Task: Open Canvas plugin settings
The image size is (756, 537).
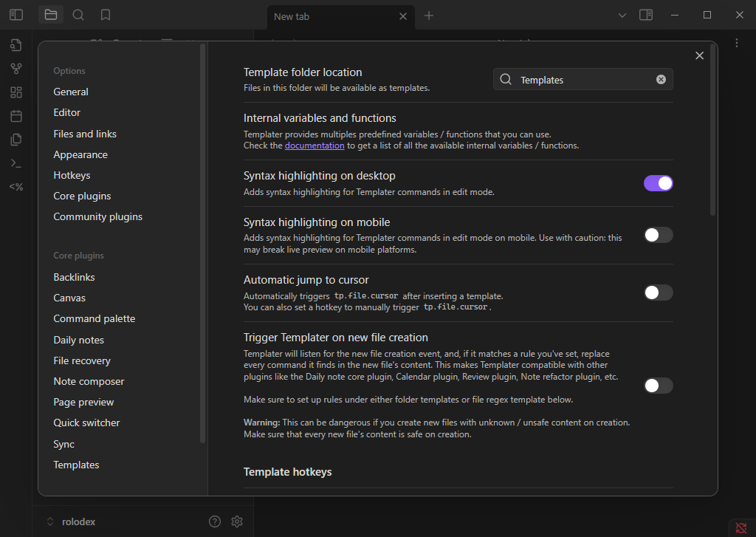Action: click(69, 298)
